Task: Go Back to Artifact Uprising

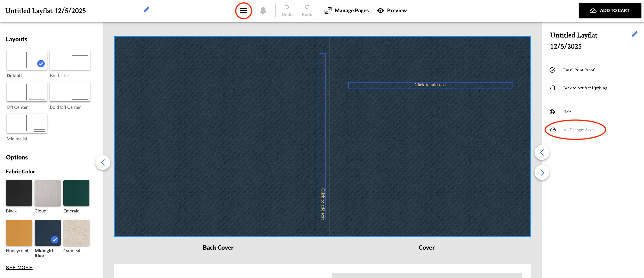Action: [x=585, y=88]
